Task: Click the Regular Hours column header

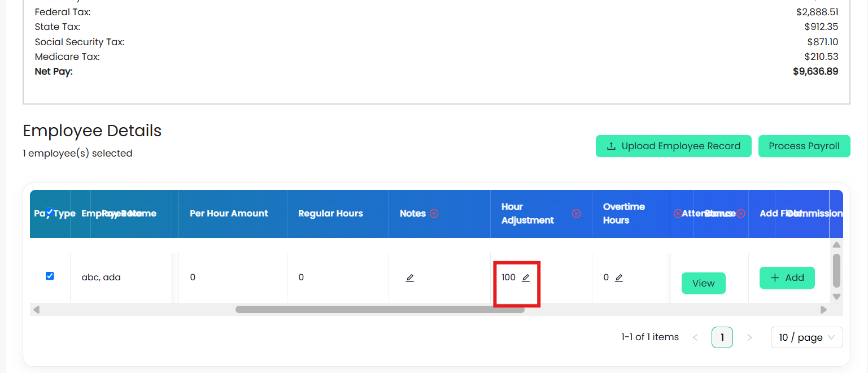Action: 330,214
